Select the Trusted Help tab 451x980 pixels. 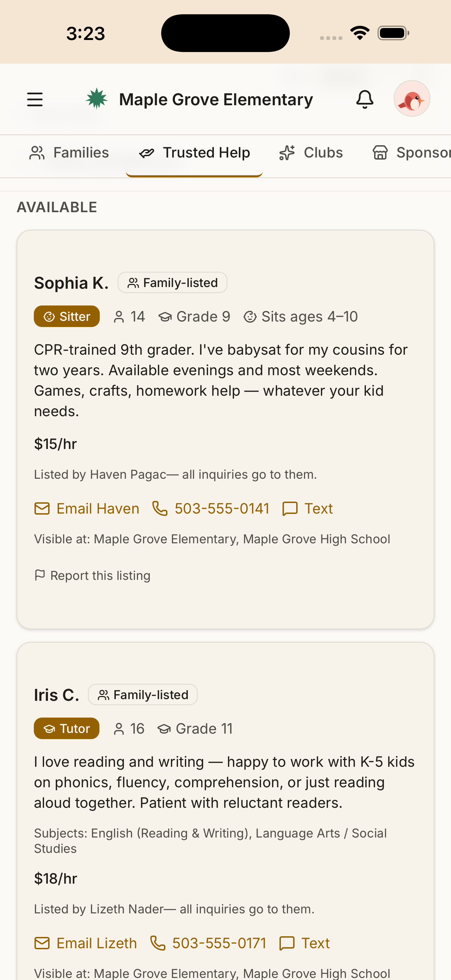click(194, 153)
